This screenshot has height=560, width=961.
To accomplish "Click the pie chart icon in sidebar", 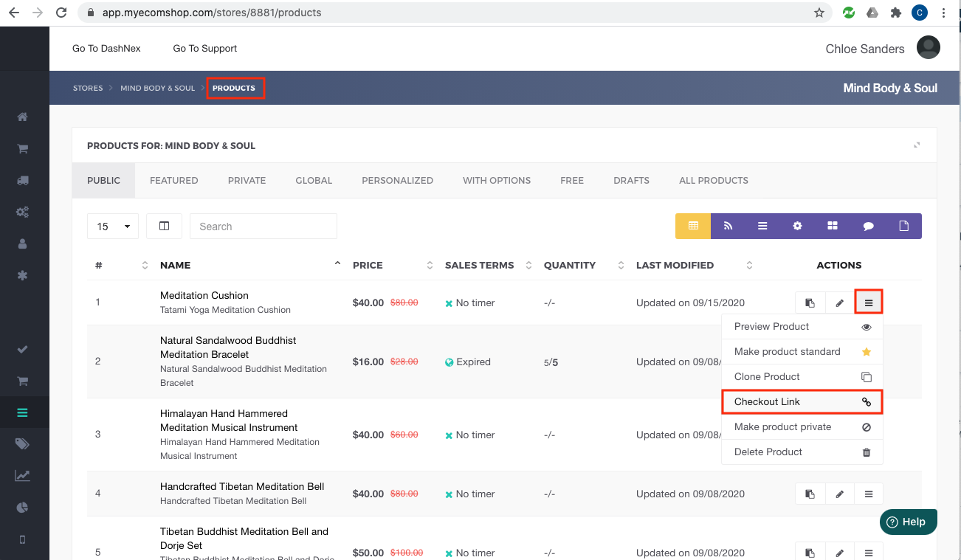I will click(x=22, y=508).
